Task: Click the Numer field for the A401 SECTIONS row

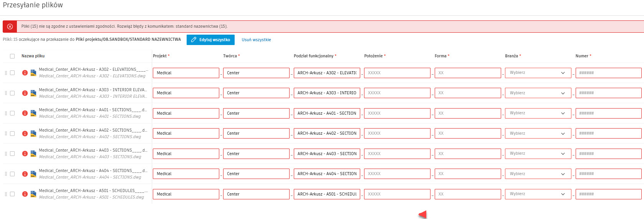Action: coord(608,113)
